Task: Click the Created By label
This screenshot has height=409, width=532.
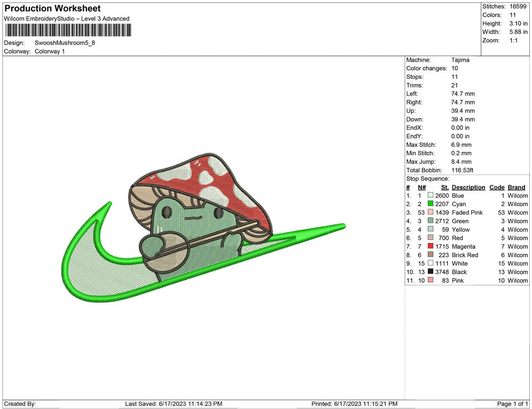Action: click(x=20, y=404)
